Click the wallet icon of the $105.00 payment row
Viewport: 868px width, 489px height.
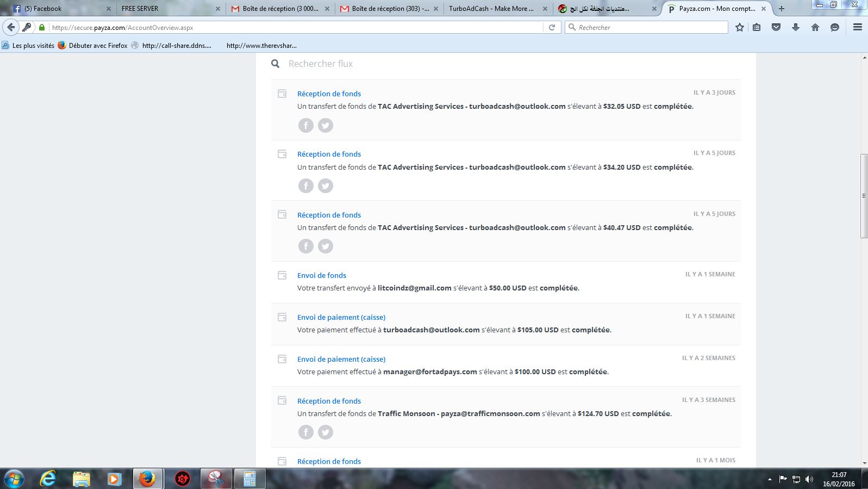pos(282,317)
